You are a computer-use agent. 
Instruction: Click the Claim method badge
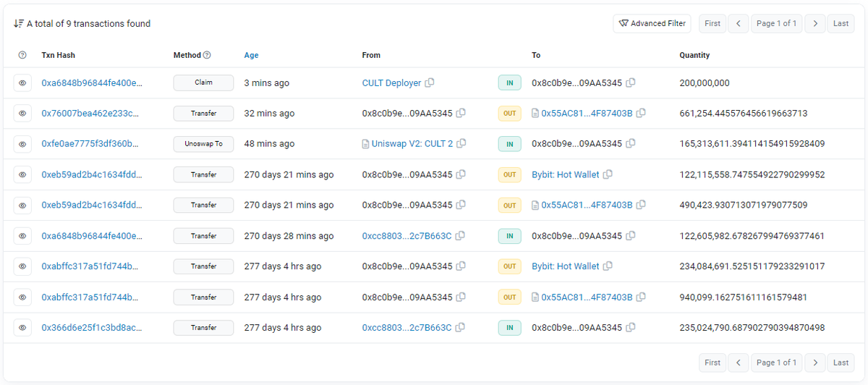[203, 82]
